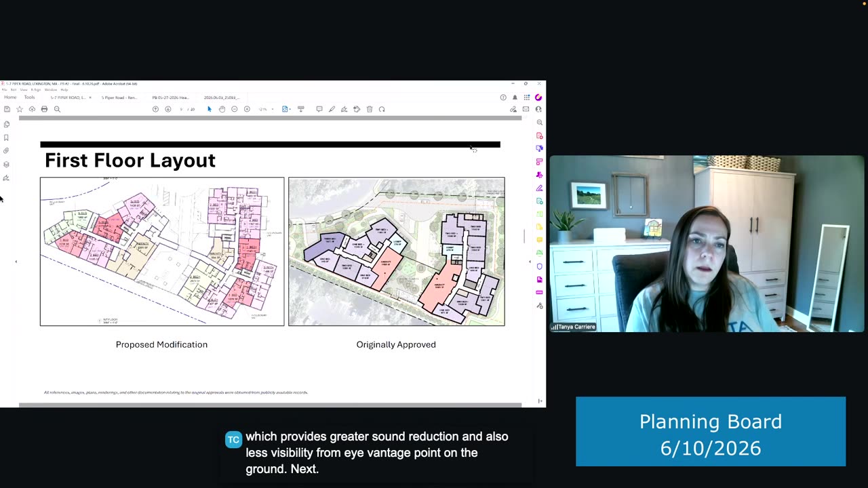Open the Home tab
868x488 pixels.
point(10,98)
